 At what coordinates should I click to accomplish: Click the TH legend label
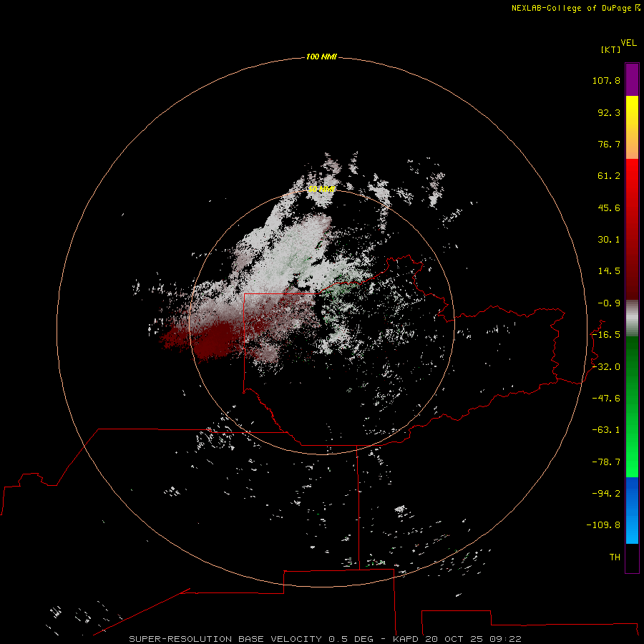(x=615, y=557)
